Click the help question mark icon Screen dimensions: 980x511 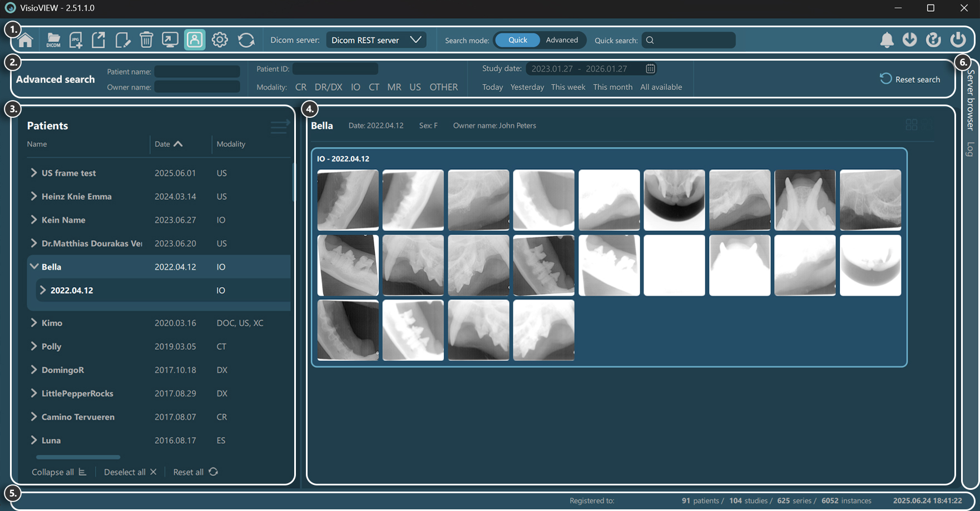(933, 40)
